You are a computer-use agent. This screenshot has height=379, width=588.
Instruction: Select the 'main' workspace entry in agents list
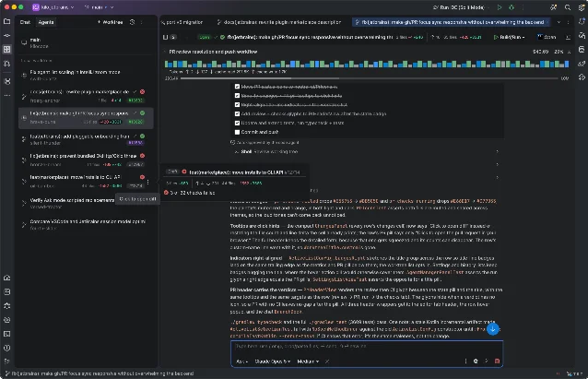point(86,42)
